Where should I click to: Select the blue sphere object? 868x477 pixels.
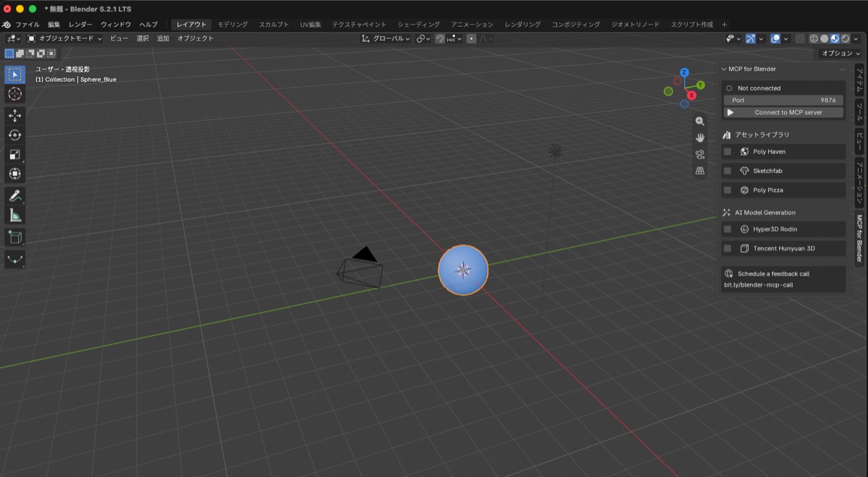(463, 269)
